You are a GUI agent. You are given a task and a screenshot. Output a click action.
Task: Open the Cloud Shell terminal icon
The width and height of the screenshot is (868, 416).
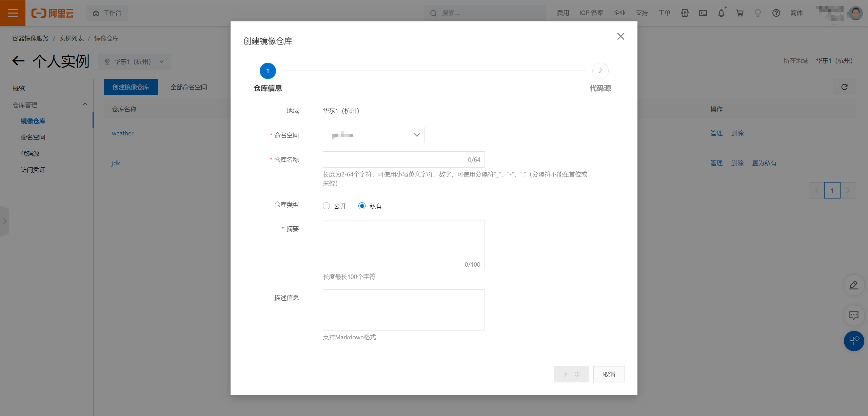(x=703, y=13)
